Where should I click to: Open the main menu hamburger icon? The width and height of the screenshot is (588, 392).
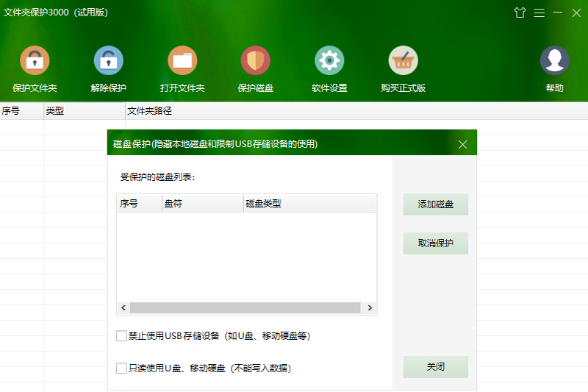[x=539, y=13]
